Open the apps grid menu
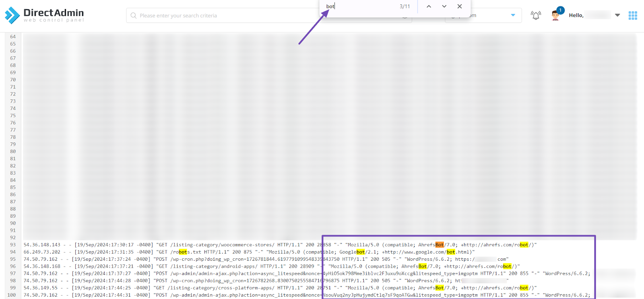The width and height of the screenshot is (644, 299). [x=633, y=15]
